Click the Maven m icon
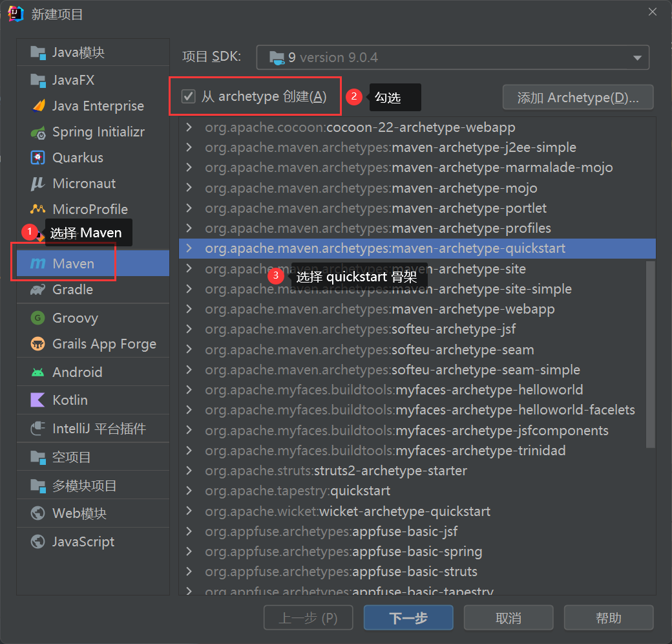672x644 pixels. (x=37, y=263)
